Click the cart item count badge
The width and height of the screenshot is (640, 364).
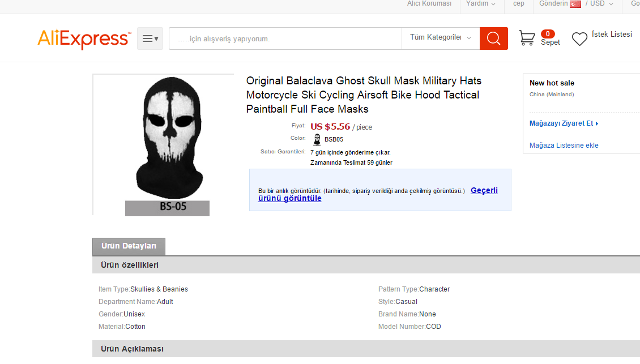click(548, 34)
